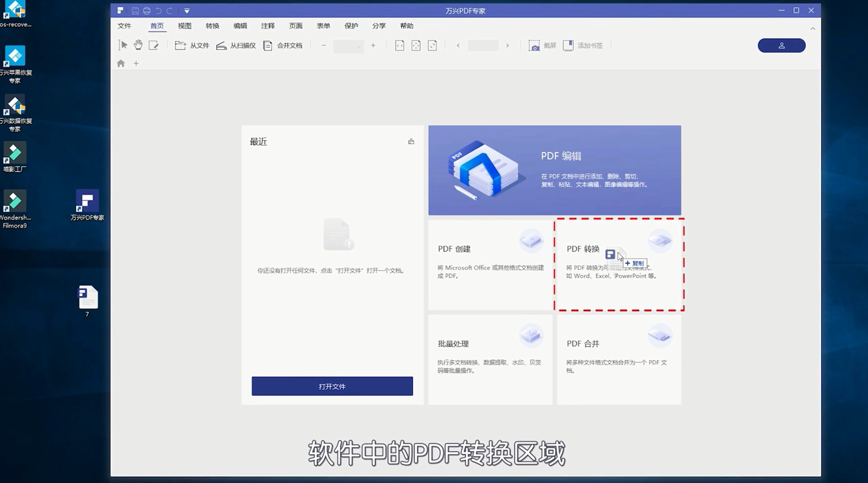Choose the Edit text tool icon

(153, 46)
